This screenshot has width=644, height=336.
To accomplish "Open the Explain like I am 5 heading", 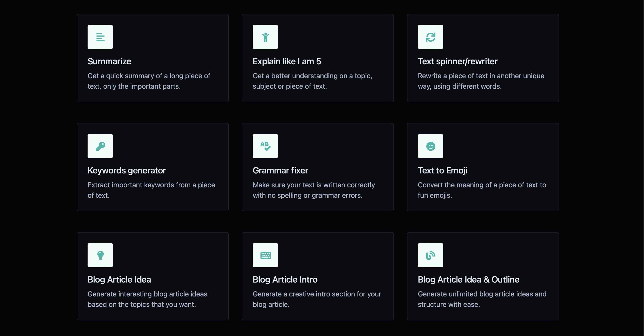I will 287,61.
